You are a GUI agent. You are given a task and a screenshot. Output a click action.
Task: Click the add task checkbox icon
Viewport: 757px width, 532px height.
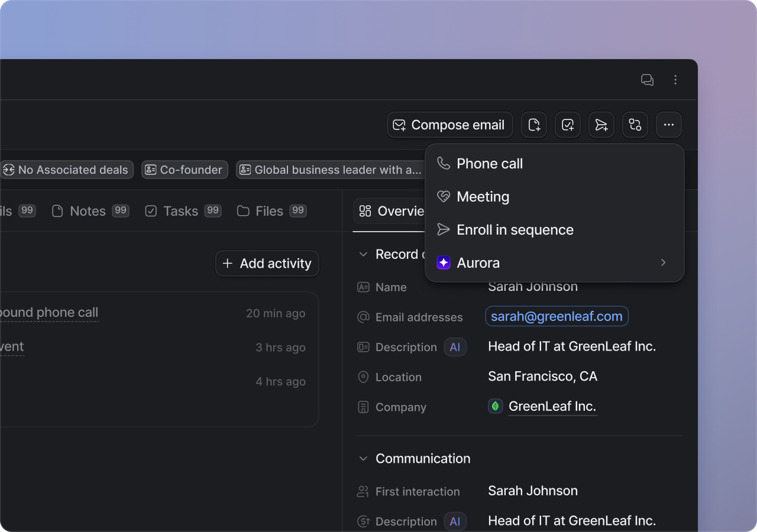[x=568, y=125]
